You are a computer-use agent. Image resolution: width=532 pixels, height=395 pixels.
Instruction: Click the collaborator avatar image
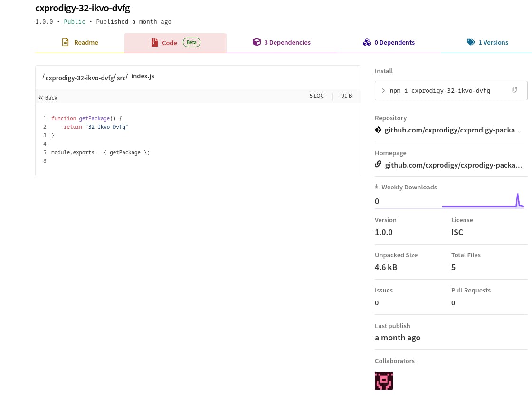[x=384, y=380]
